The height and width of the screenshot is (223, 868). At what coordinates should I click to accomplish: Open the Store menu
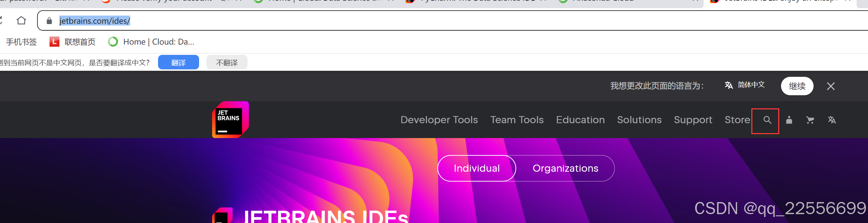(737, 120)
